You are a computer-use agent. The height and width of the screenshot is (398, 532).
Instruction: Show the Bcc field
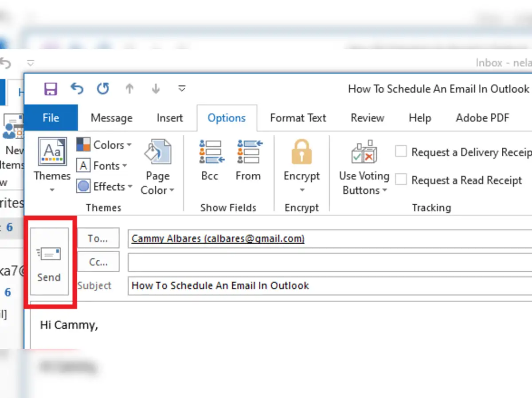(210, 160)
